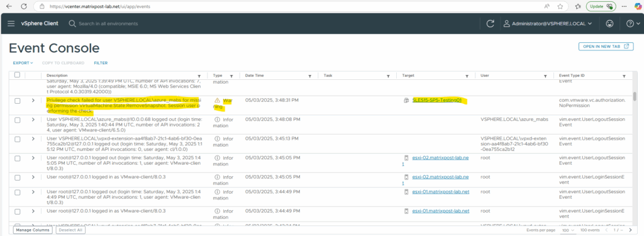Expand the root logged in esxi-02 event row
644x236 pixels.
tap(33, 177)
